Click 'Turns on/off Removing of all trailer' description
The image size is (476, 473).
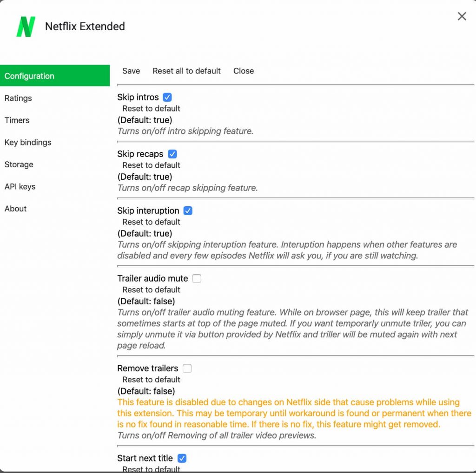pos(217,435)
